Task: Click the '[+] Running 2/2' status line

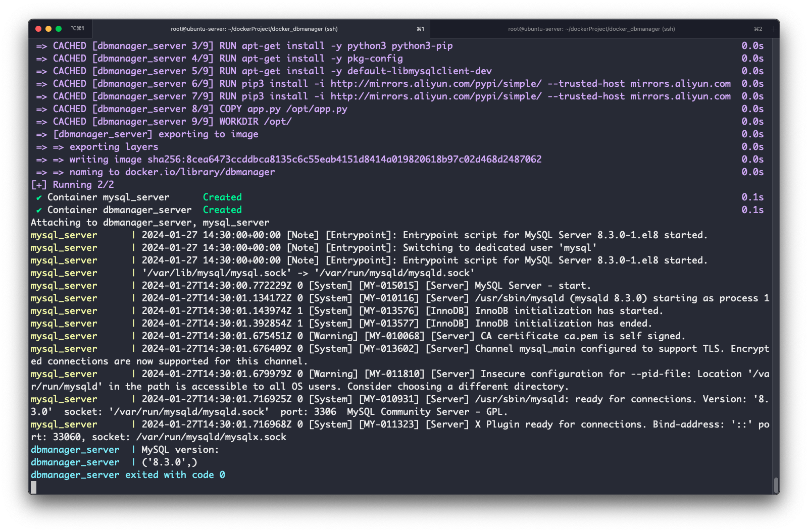Action: [x=73, y=185]
